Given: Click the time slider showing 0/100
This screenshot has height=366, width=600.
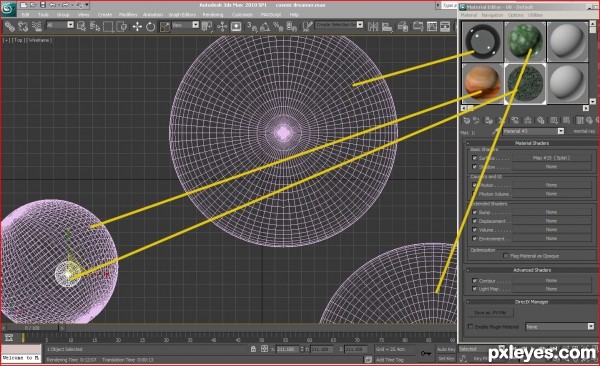Looking at the screenshot, I should 33,328.
